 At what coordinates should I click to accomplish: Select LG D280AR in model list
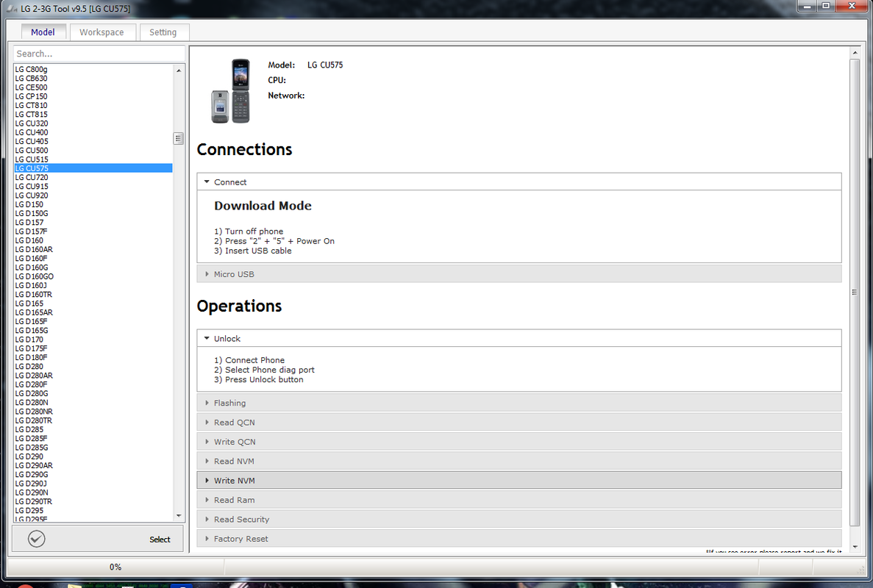[93, 376]
